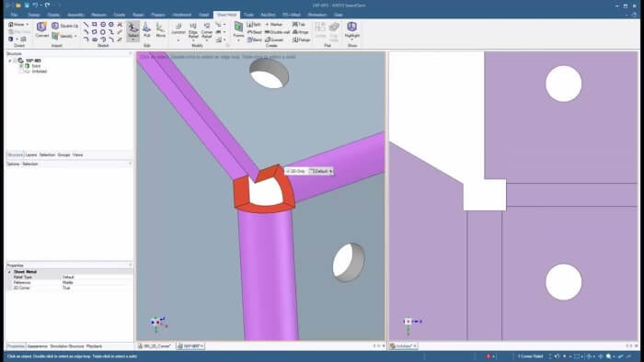644x362 pixels.
Task: Select the Unfolded document tab in right pane
Action: tap(403, 346)
